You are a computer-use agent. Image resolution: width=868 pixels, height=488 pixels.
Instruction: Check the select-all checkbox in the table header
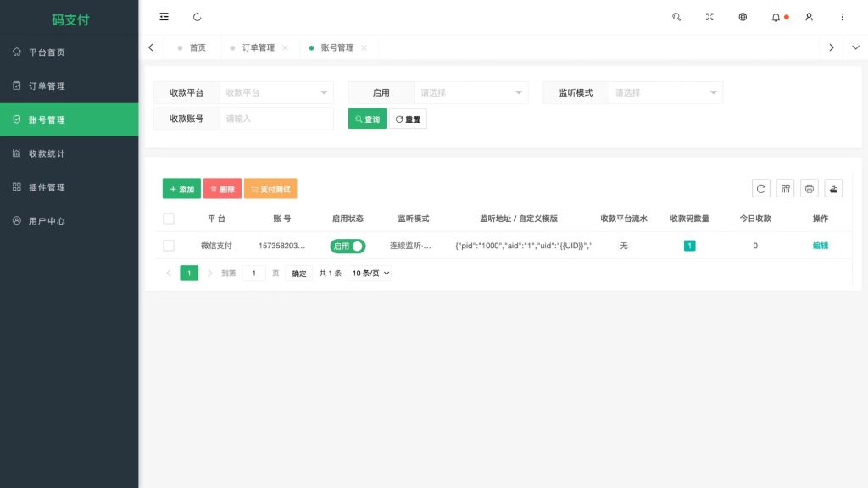point(169,218)
